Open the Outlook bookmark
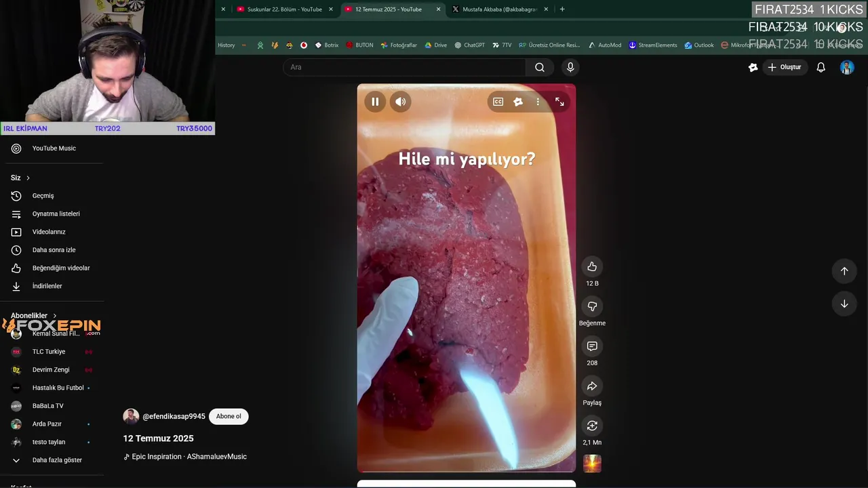Screen dimensions: 868x488 pos(698,45)
